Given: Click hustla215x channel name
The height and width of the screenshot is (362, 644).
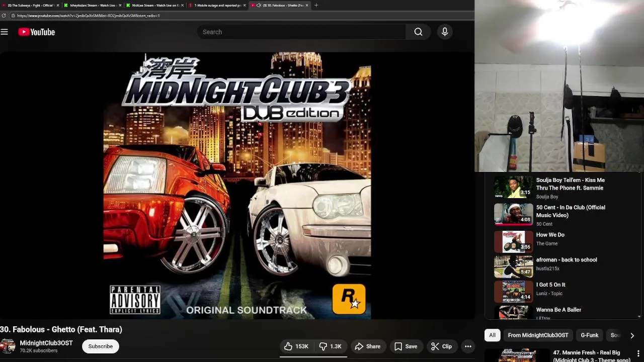Looking at the screenshot, I should point(548,268).
